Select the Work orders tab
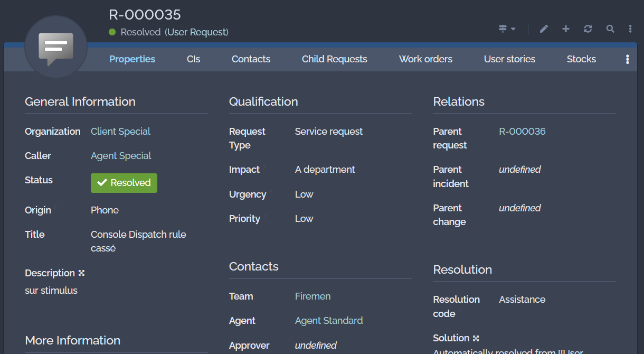This screenshot has width=644, height=354. (x=425, y=59)
